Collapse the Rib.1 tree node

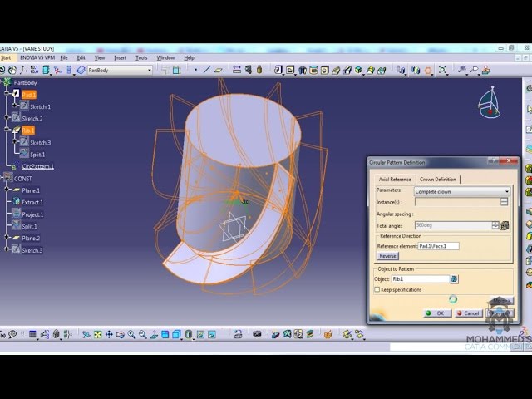coord(7,130)
